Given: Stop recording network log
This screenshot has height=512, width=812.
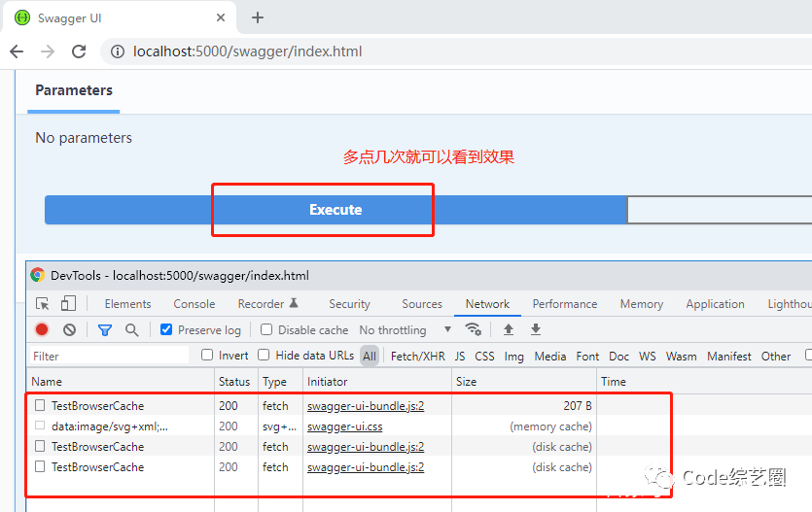Looking at the screenshot, I should [x=42, y=329].
